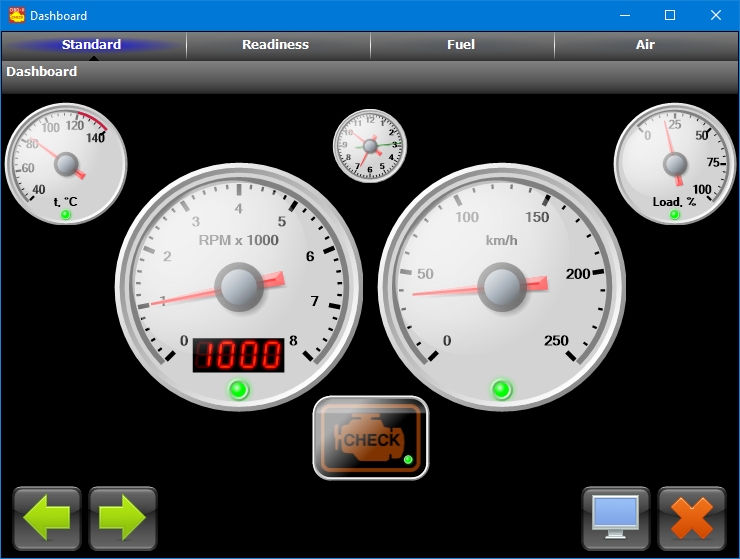Click the blue monitor screen icon
The width and height of the screenshot is (740, 559).
(x=616, y=518)
